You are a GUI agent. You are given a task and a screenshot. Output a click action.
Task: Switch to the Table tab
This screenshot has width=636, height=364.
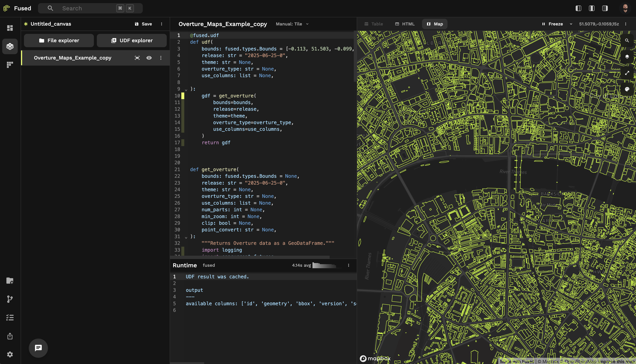(374, 24)
